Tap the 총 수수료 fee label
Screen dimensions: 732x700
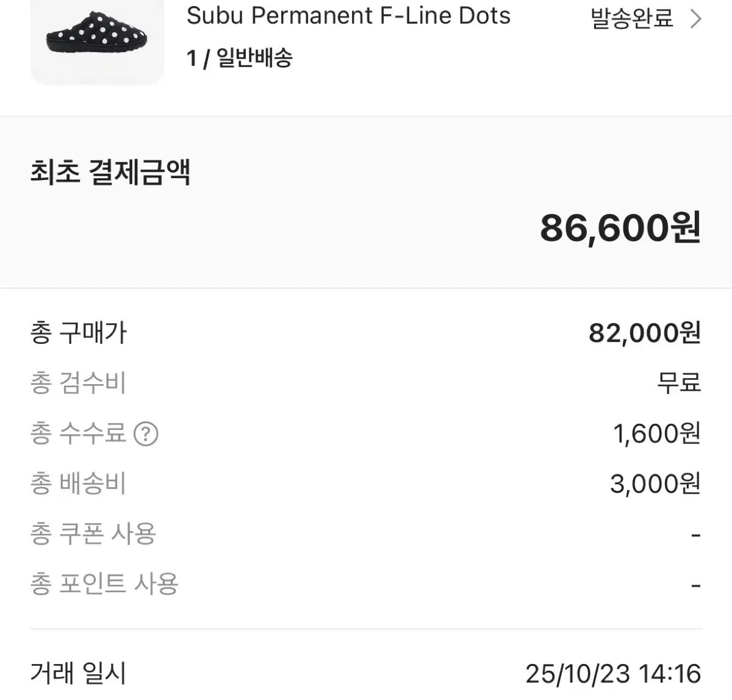pos(78,434)
